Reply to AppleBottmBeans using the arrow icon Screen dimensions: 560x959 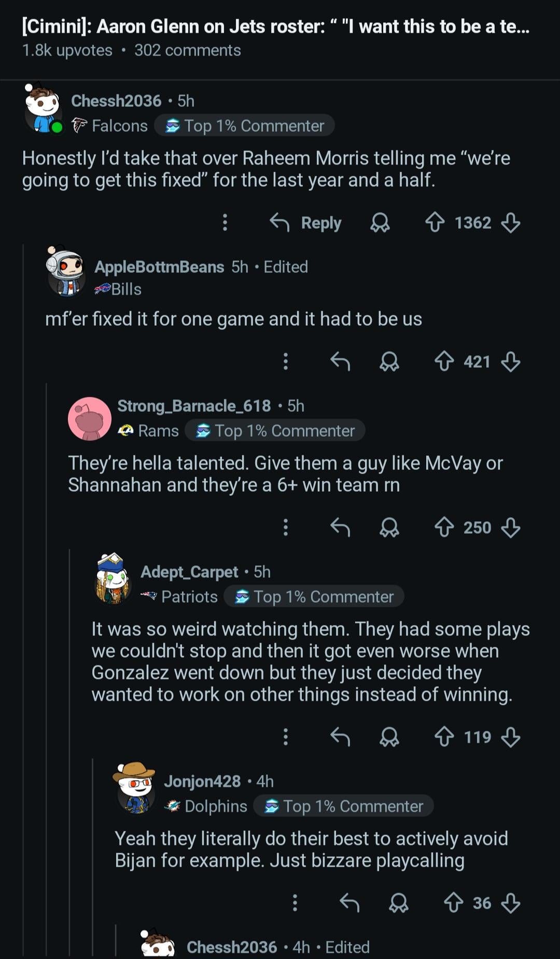(340, 362)
